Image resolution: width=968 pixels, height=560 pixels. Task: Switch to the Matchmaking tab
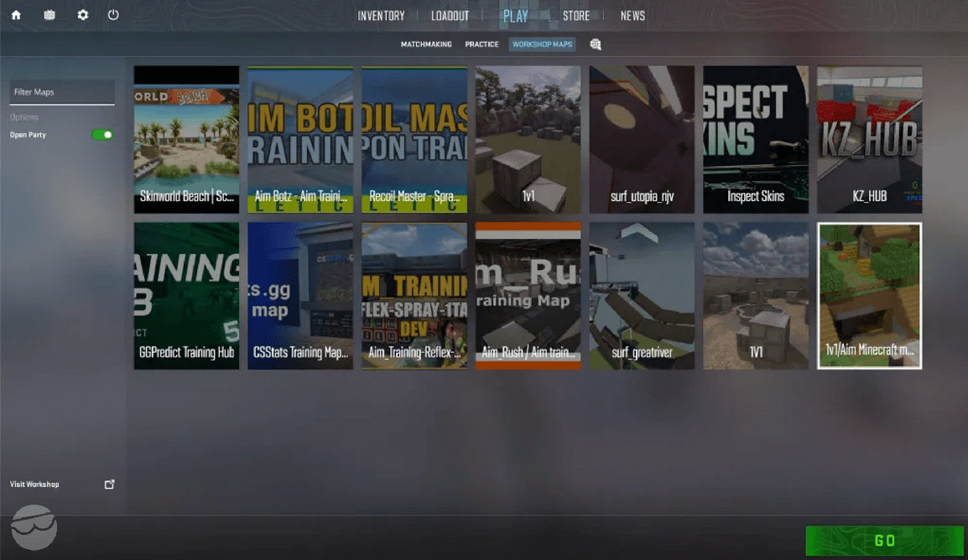pos(426,44)
